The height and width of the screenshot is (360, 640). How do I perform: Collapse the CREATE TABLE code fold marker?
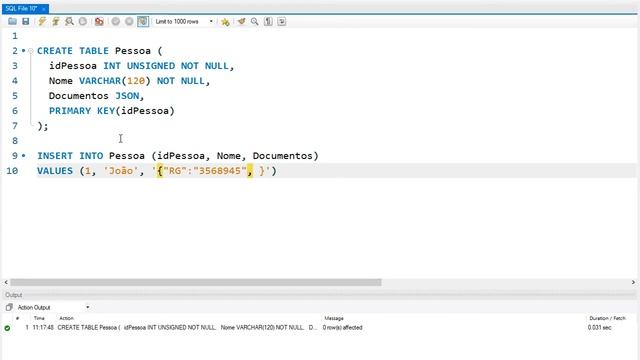tap(31, 51)
